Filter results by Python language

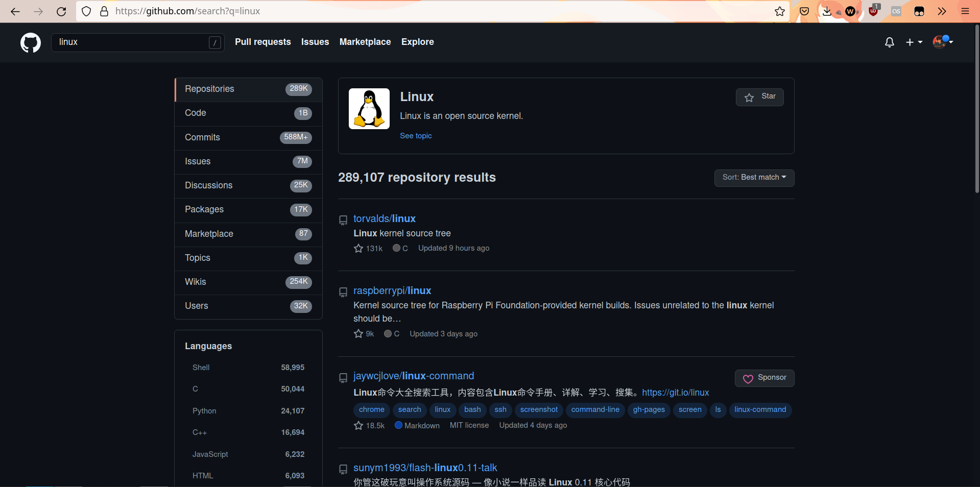pyautogui.click(x=248, y=411)
